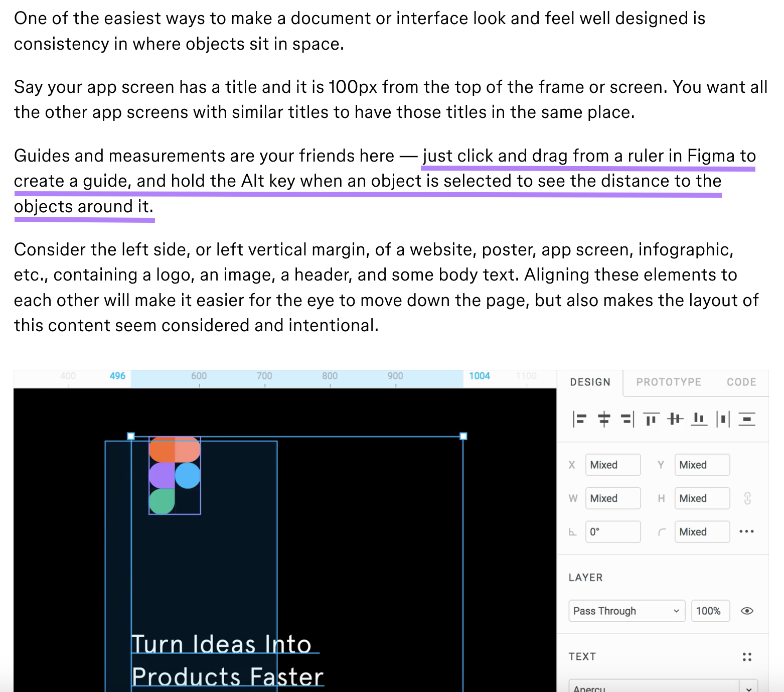Open the Tidy up / distribute icon

click(747, 419)
